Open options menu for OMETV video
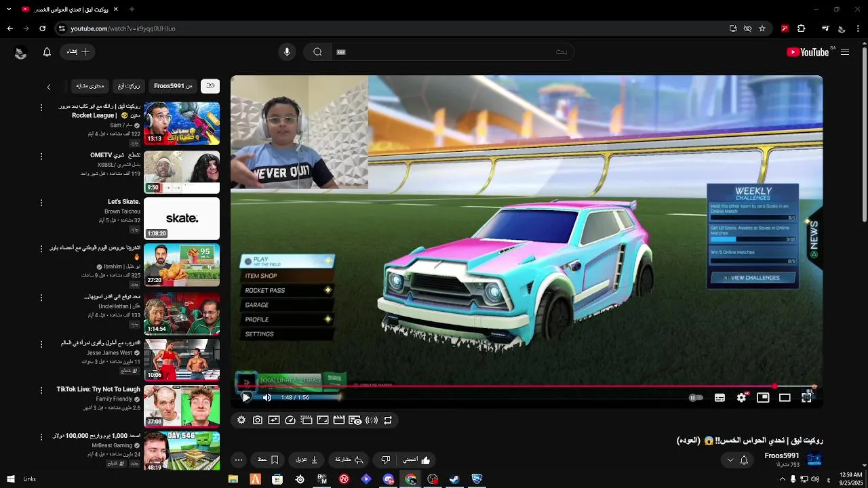The width and height of the screenshot is (868, 488). 41,156
